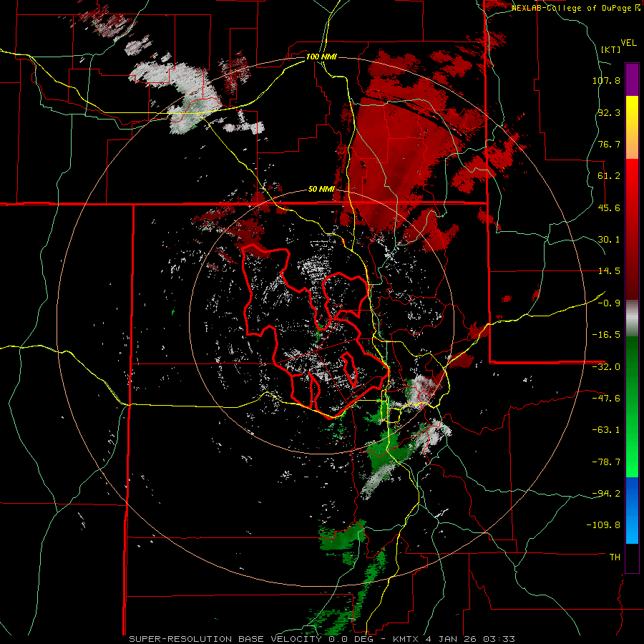The width and height of the screenshot is (644, 644).
Task: Click the -32.0 velocity scale value
Action: point(606,367)
